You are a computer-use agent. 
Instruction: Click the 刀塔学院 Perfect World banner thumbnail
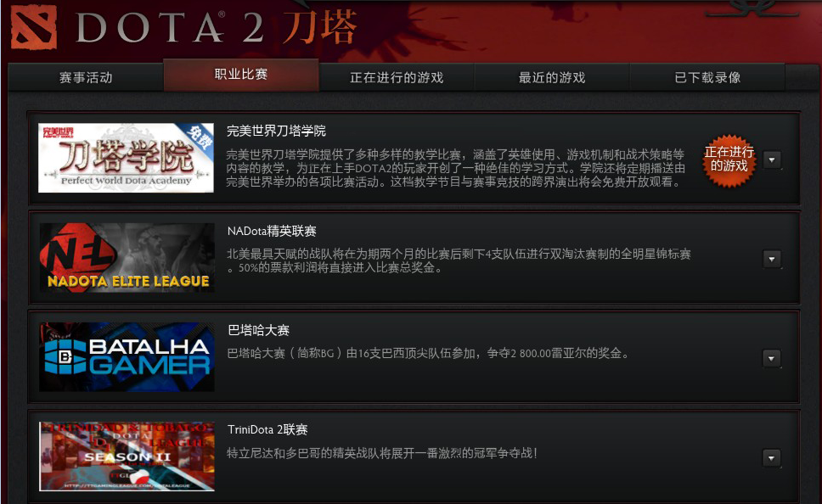pos(126,158)
